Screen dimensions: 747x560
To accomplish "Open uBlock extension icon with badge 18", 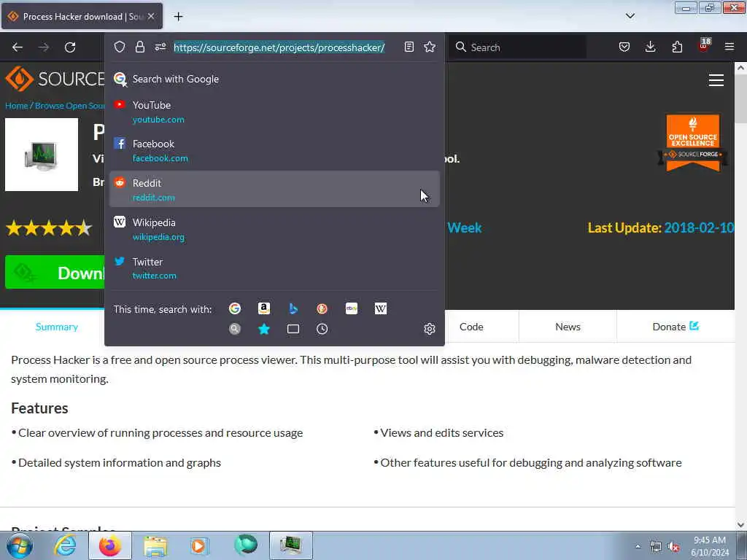I will pyautogui.click(x=704, y=46).
